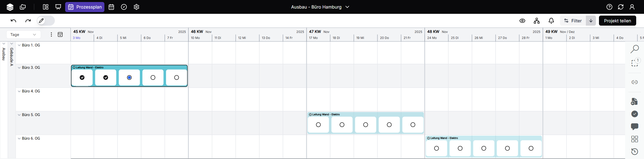644x159 pixels.
Task: Open the three-dot options menu
Action: [51, 35]
